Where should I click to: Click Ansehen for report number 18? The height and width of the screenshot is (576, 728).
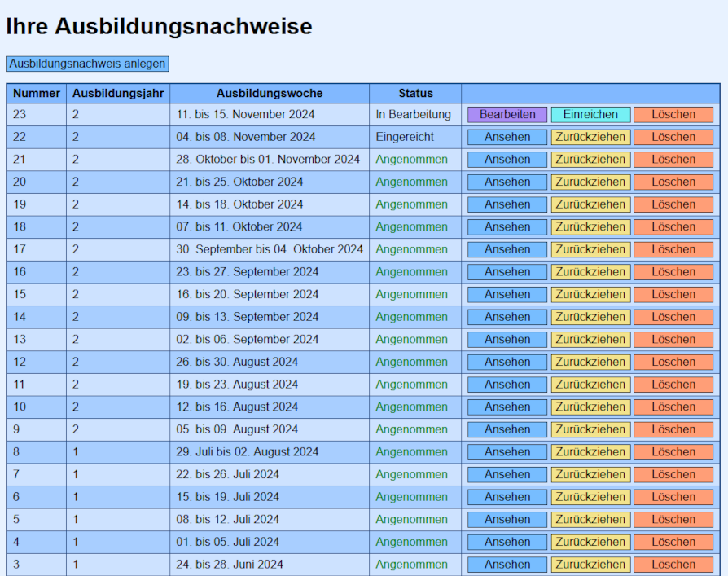(507, 227)
